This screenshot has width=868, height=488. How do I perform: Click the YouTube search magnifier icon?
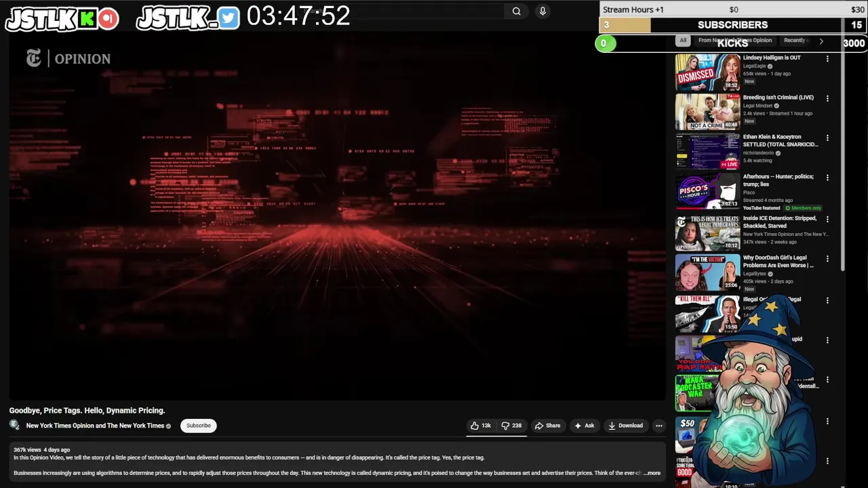[516, 11]
